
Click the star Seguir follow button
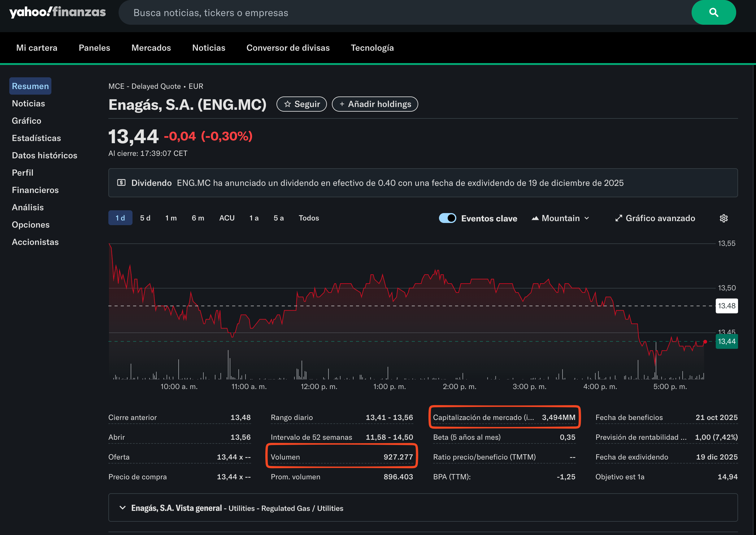click(301, 104)
